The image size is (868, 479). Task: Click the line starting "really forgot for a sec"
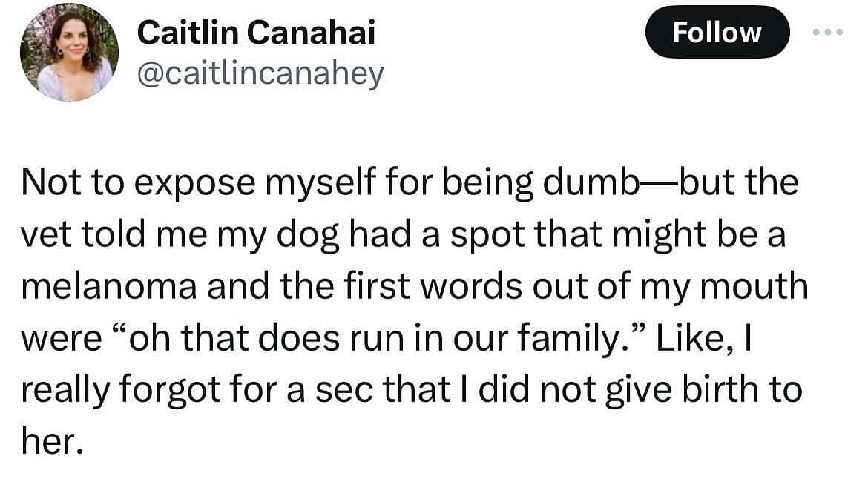tap(411, 391)
